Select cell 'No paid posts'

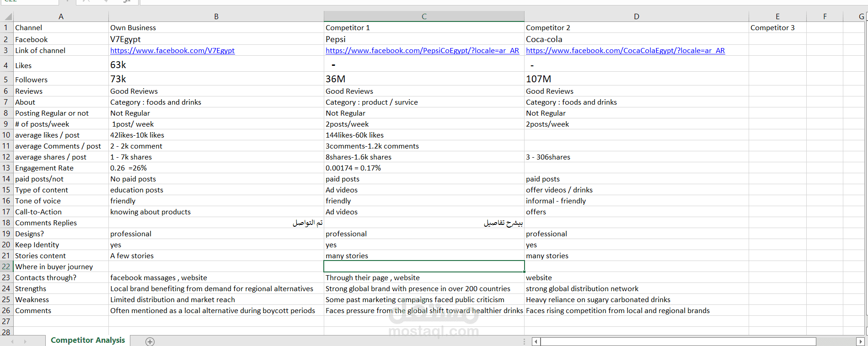216,179
